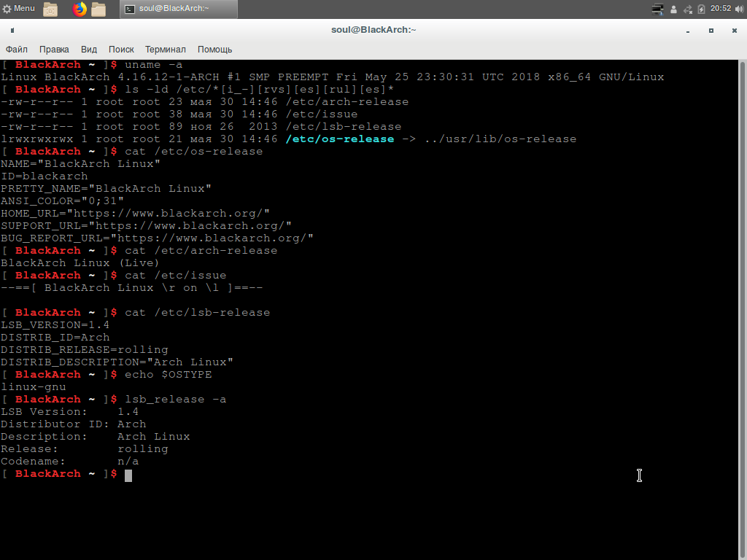Click the "cat /etc/issue" command text
This screenshot has width=747, height=560.
coord(175,275)
